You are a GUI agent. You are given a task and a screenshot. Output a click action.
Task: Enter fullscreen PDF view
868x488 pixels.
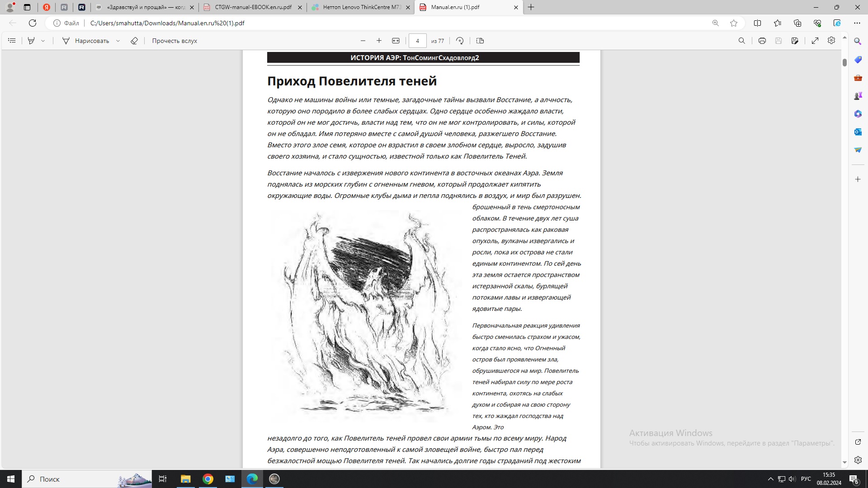click(815, 41)
